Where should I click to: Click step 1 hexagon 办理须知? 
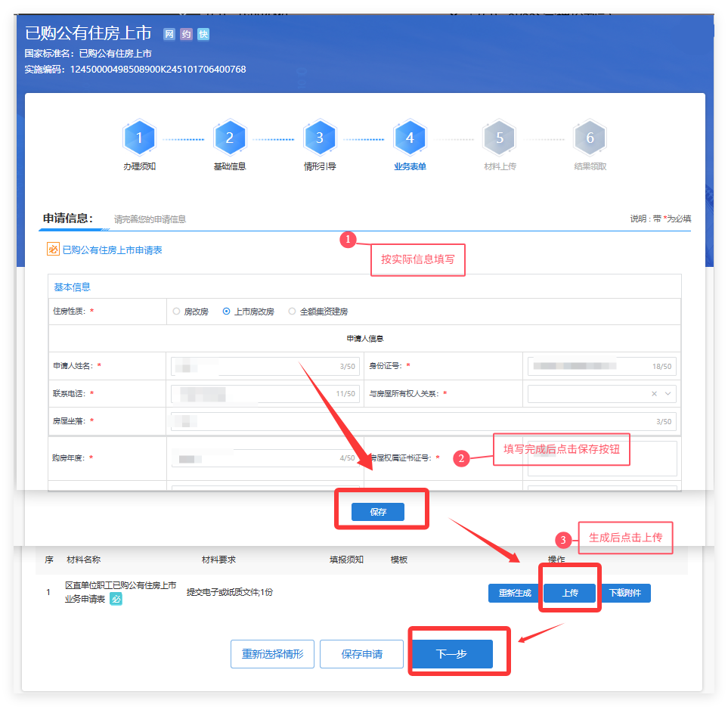click(x=139, y=138)
